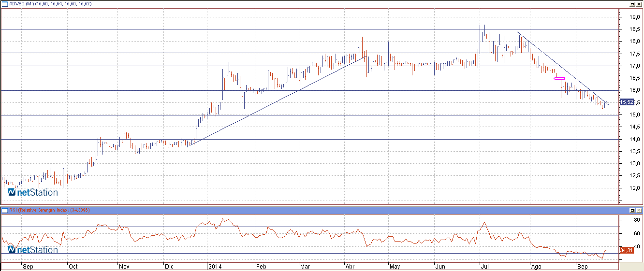Click the Jul date axis label
The image size is (644, 271).
(x=484, y=266)
